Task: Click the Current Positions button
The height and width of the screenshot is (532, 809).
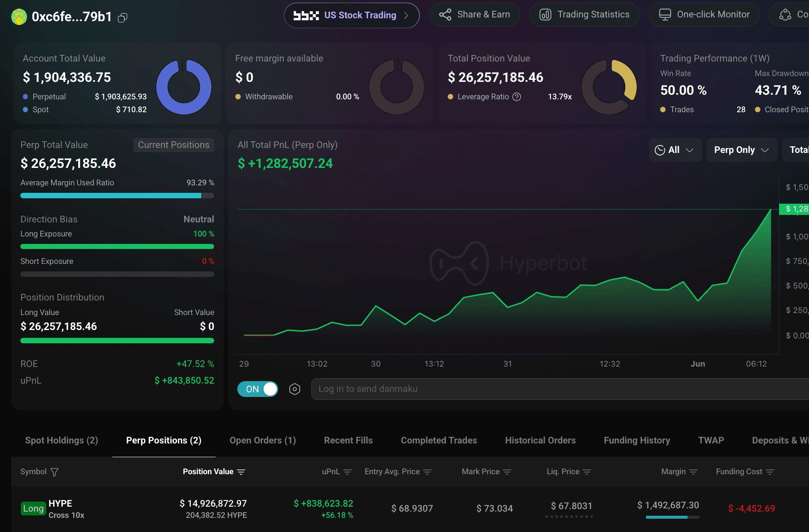Action: point(174,145)
